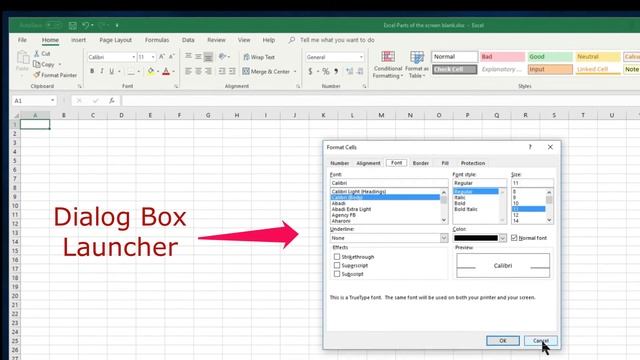Switch to the Fill tab in Format Cells
The image size is (640, 360).
click(x=445, y=163)
